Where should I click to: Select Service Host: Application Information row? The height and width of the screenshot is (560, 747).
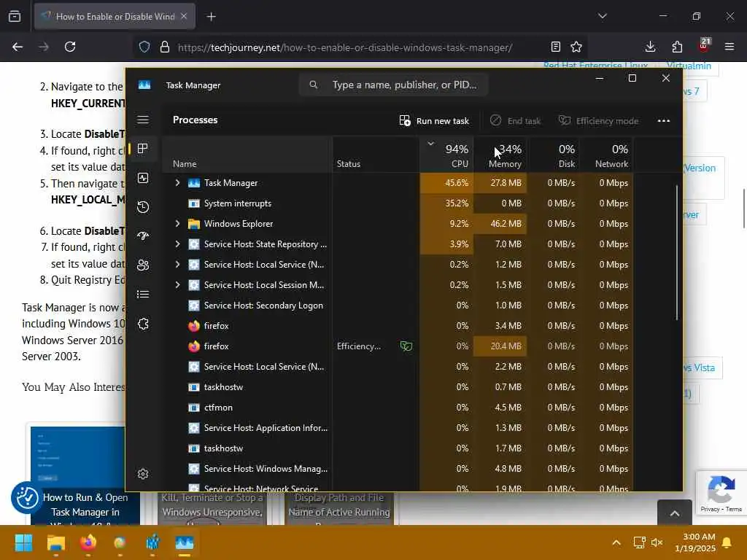pos(398,428)
